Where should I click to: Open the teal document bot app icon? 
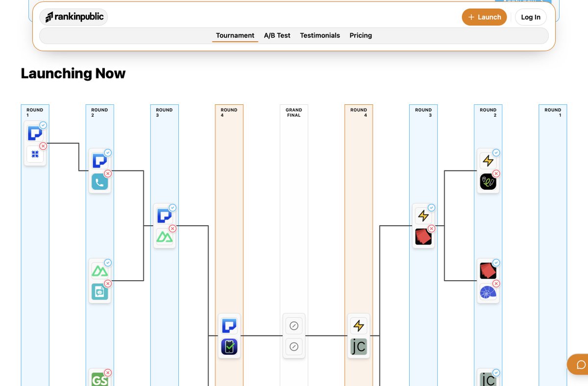pyautogui.click(x=99, y=292)
